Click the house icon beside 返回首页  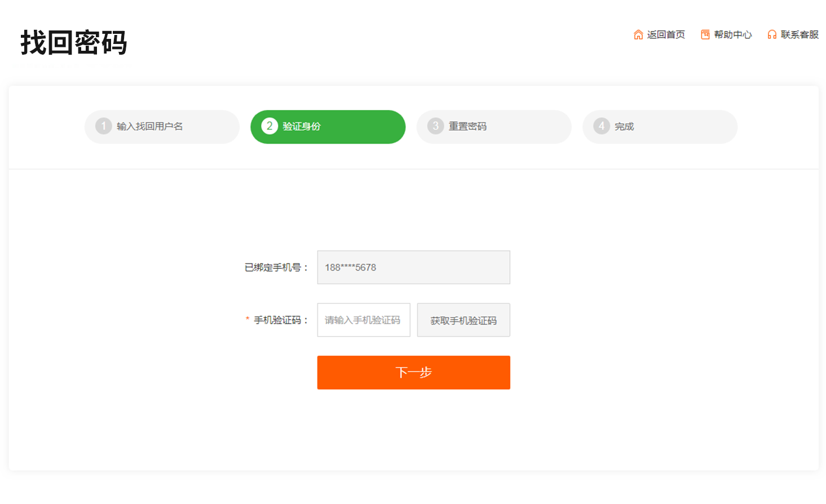[638, 35]
